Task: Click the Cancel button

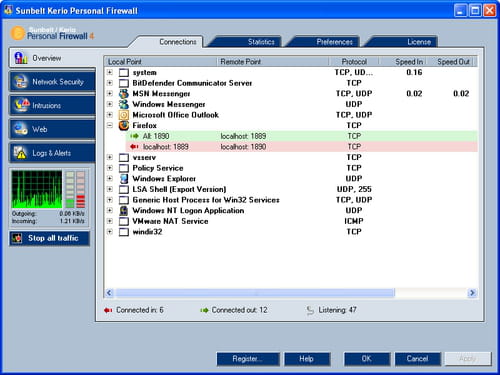Action: pyautogui.click(x=418, y=359)
